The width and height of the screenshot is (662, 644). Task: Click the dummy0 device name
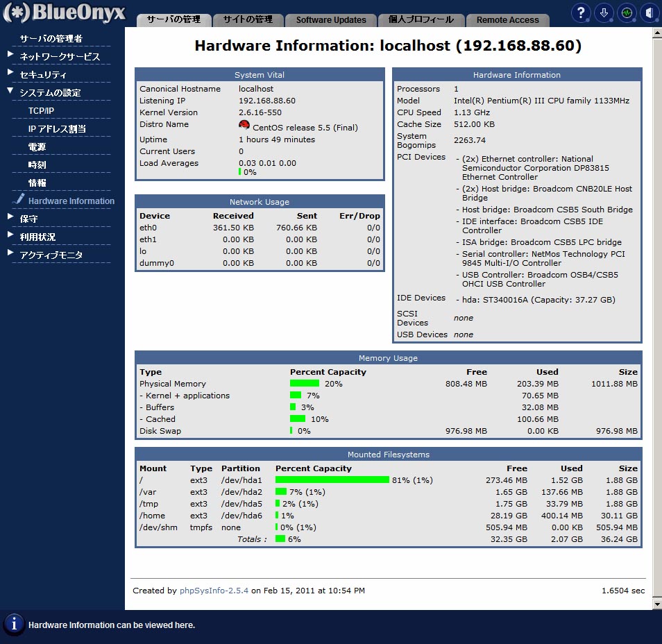coord(157,263)
